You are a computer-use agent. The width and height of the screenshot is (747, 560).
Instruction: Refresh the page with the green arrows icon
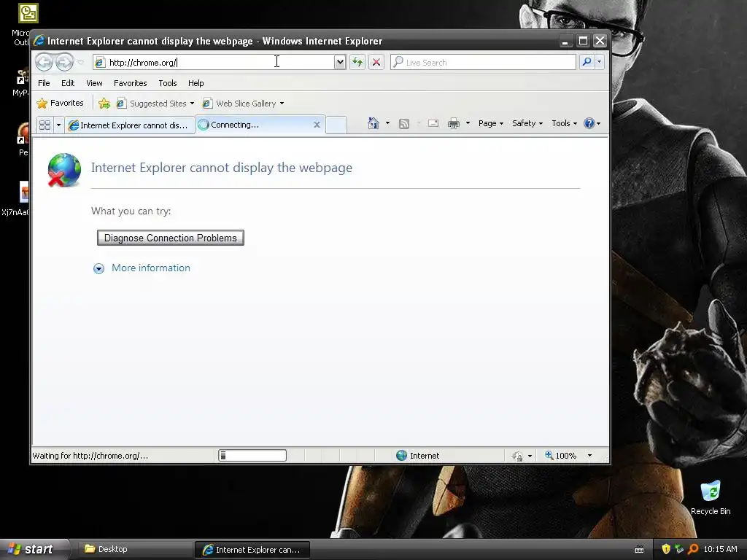point(357,62)
